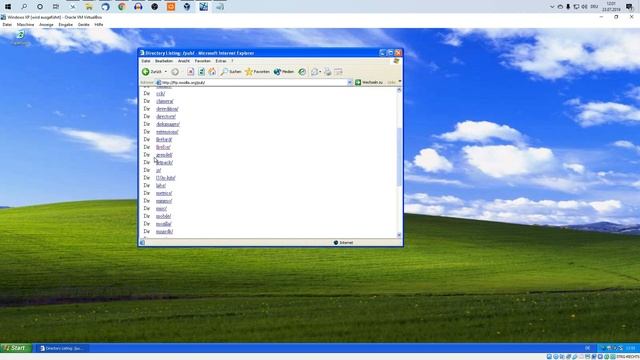Open the devedition/ directory link
The height and width of the screenshot is (360, 640).
coord(167,109)
